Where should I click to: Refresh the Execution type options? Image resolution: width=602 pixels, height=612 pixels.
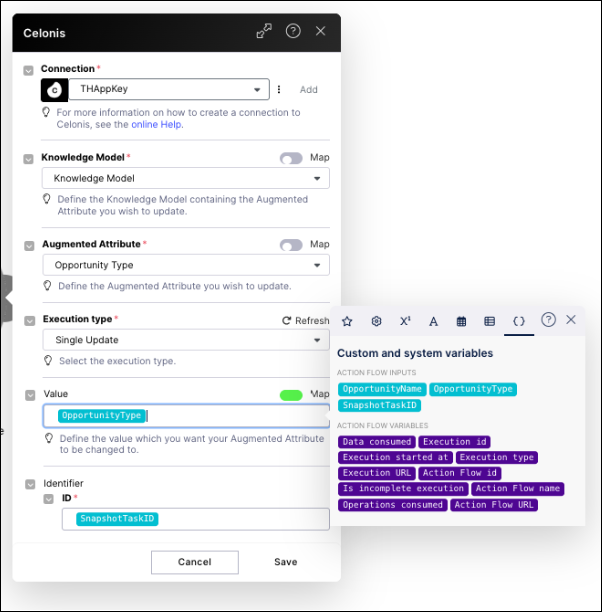pyautogui.click(x=306, y=320)
